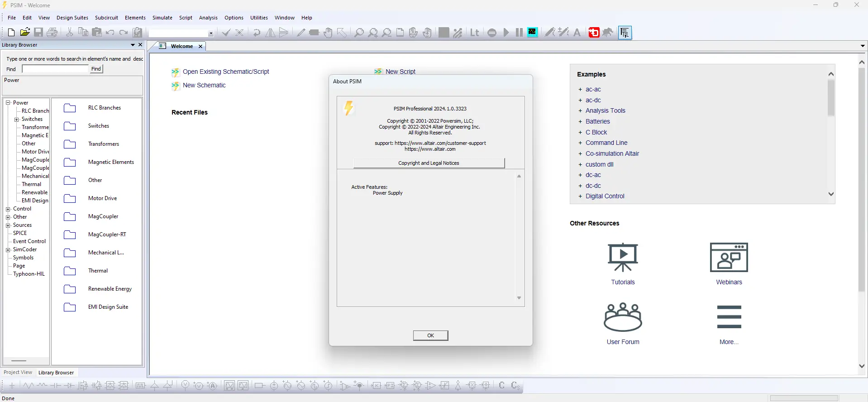Viewport: 868px width, 402px height.
Task: Toggle the Library Browser tree icon
Action: click(625, 33)
